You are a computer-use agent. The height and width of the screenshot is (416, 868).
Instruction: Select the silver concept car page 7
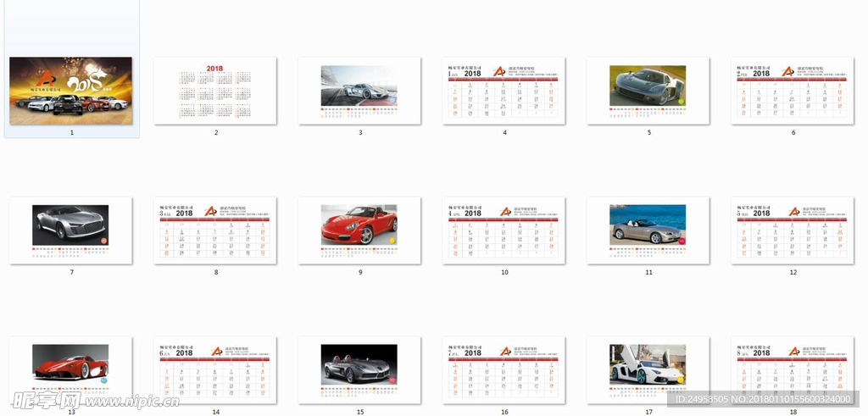[71, 230]
